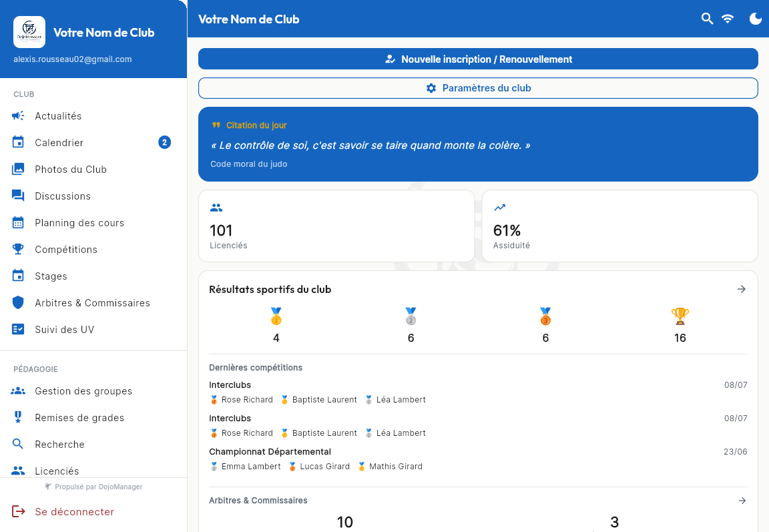Open the Compétitions menu entry
Viewport: 769px width, 532px height.
tap(93, 249)
